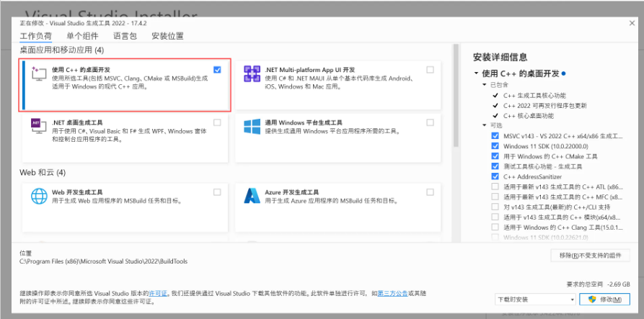
Task: Uncheck 用于 Windows 的 C++ CMake 工具
Action: (x=495, y=156)
